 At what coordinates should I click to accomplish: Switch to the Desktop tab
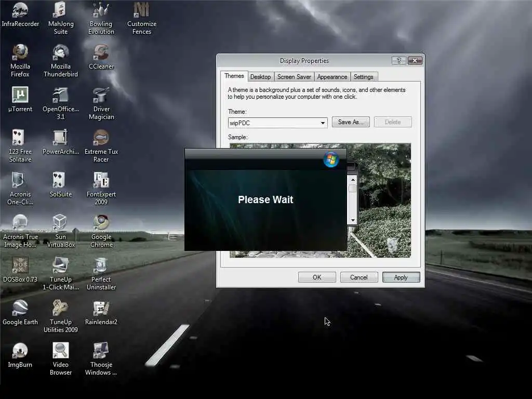point(261,77)
